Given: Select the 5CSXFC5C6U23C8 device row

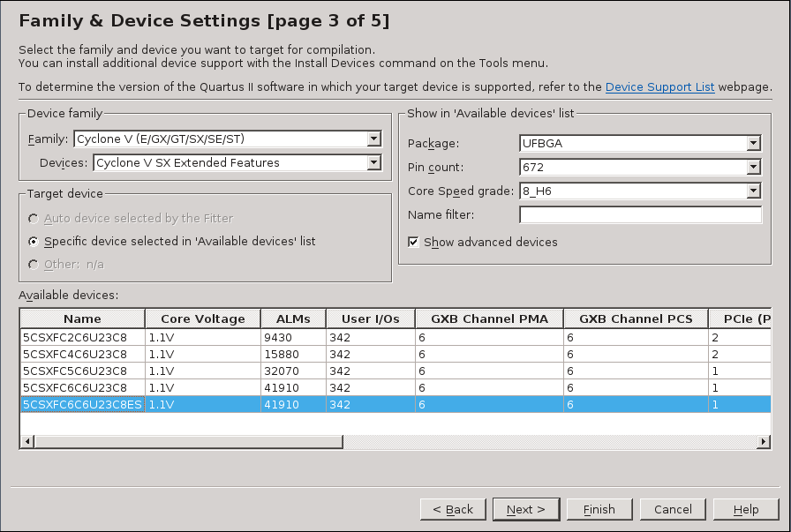Looking at the screenshot, I should [x=75, y=371].
